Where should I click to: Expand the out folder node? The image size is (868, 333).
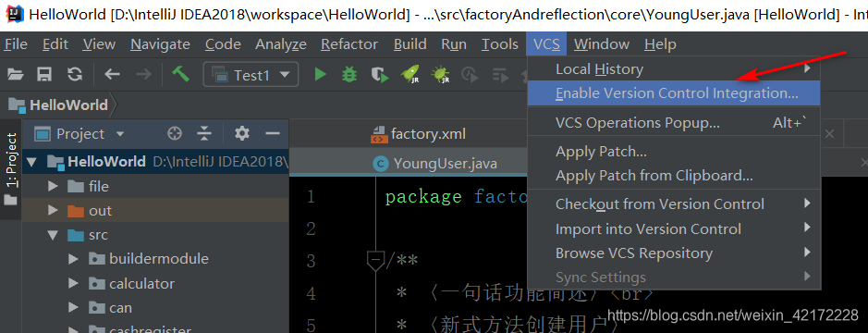[53, 211]
